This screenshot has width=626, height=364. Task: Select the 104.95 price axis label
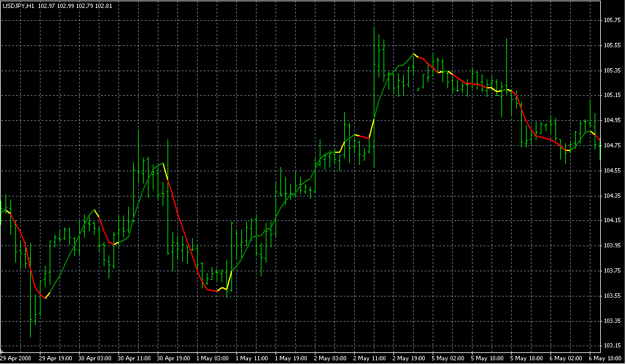(612, 120)
